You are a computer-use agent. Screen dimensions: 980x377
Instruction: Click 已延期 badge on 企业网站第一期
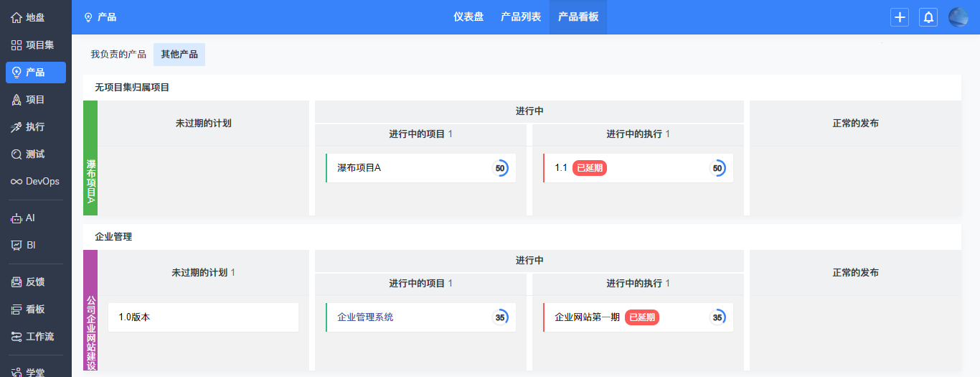pos(642,317)
